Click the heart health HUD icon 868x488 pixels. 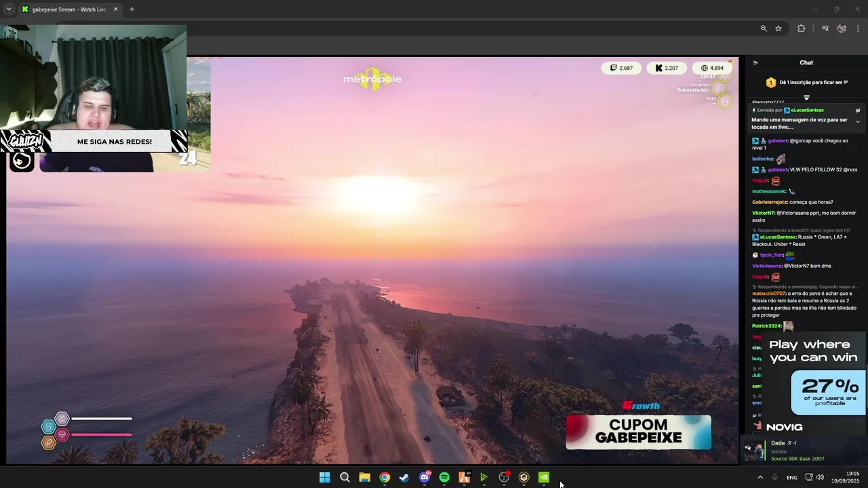tap(62, 434)
